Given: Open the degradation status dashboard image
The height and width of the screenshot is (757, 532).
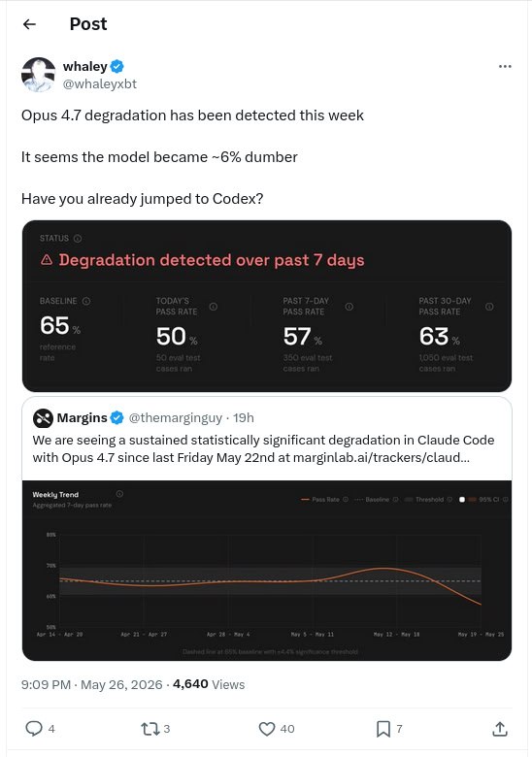Looking at the screenshot, I should click(266, 306).
